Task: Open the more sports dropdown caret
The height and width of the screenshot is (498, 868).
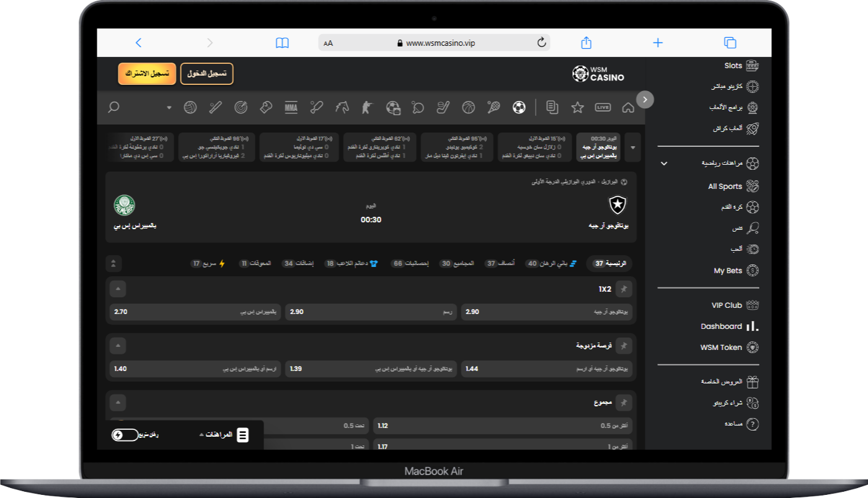Action: click(169, 108)
